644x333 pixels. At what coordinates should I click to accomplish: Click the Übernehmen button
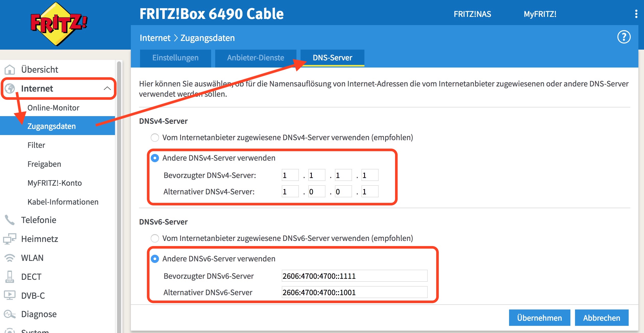click(539, 318)
